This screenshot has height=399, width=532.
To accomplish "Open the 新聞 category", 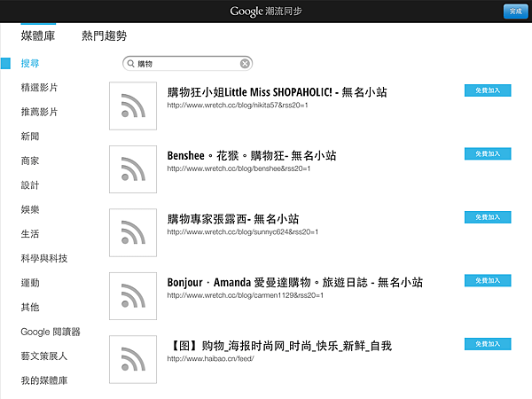I will click(30, 137).
